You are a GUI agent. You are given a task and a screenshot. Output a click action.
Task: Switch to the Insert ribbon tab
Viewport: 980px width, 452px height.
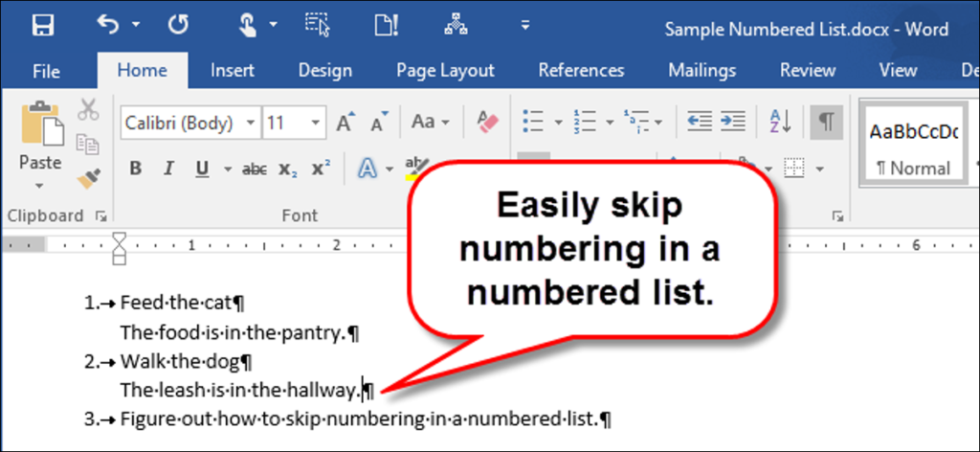(232, 71)
